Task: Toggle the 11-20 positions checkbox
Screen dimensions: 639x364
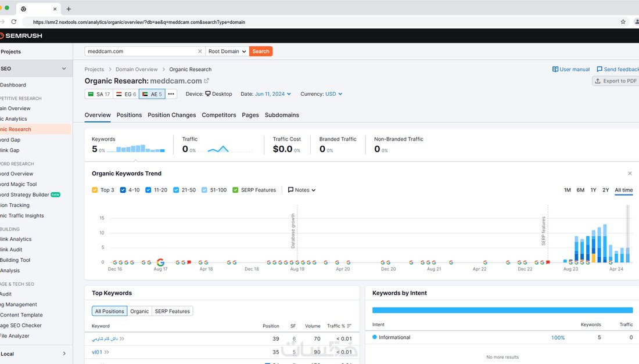Action: click(x=148, y=190)
